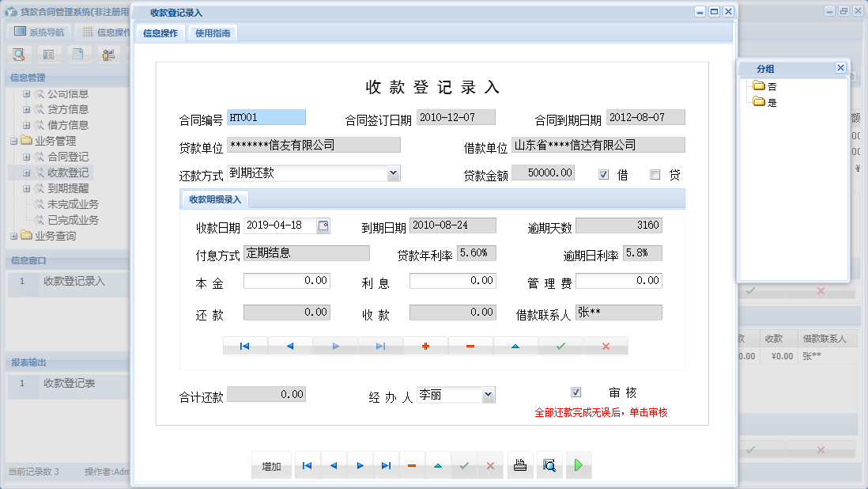Click the green checkmark icon to confirm the detail entry
Image resolution: width=868 pixels, height=489 pixels.
[x=560, y=346]
